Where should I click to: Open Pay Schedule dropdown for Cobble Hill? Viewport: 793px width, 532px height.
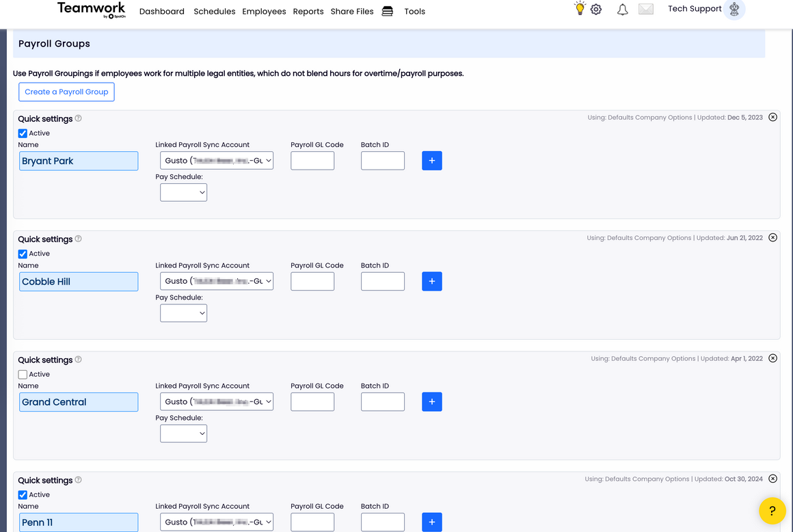(184, 313)
